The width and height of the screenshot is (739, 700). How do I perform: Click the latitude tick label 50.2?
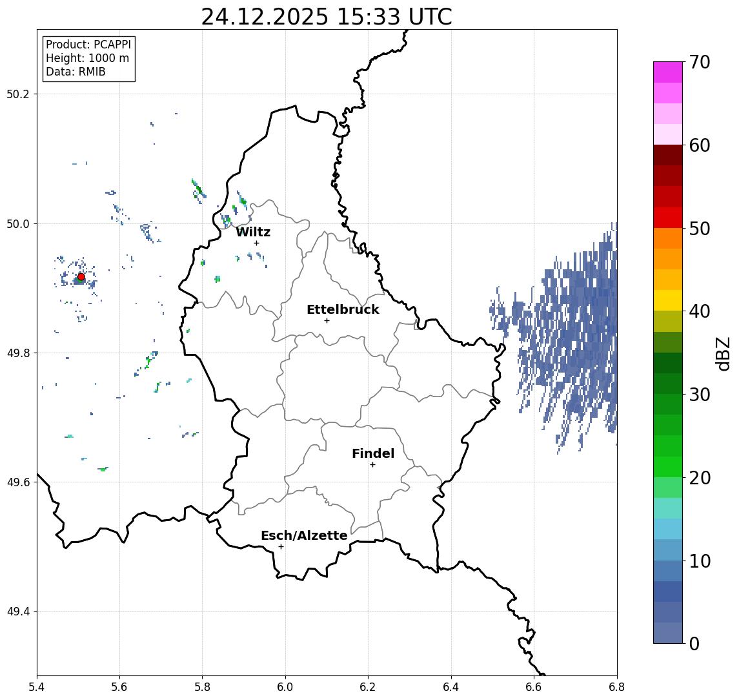(18, 94)
